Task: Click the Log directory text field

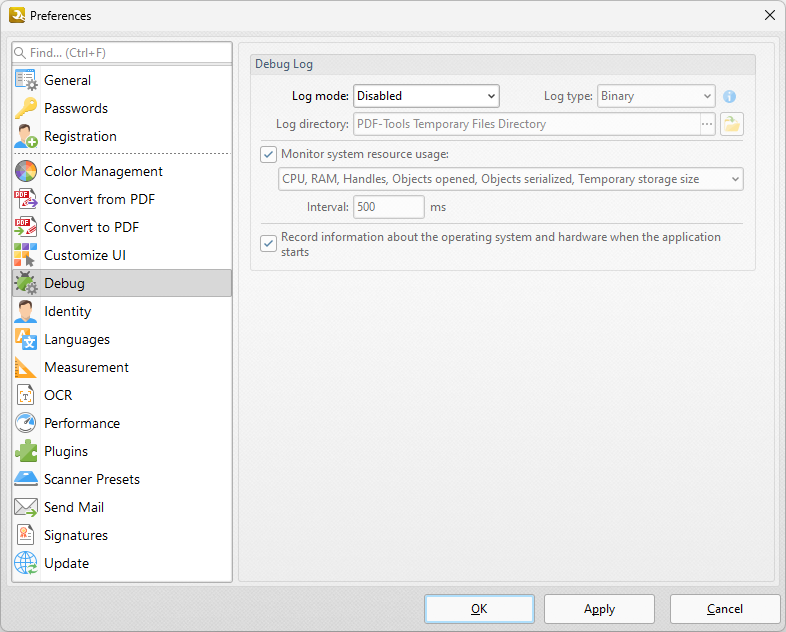Action: pyautogui.click(x=527, y=124)
